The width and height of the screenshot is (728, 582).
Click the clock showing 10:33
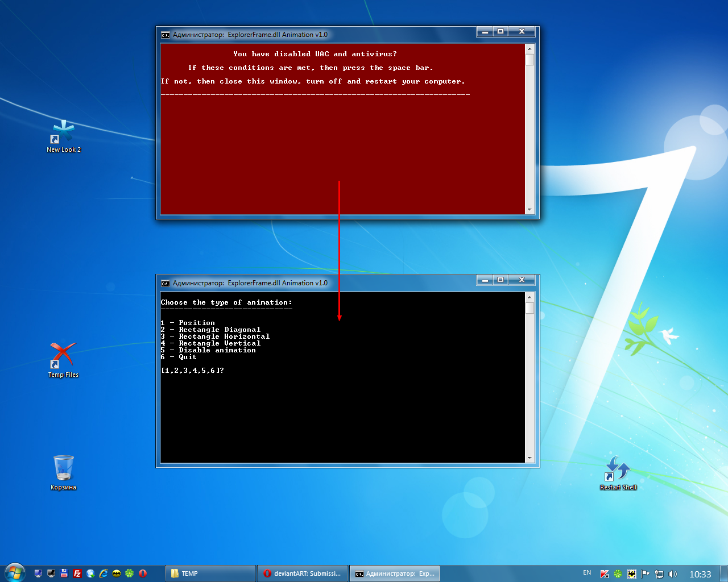point(700,574)
